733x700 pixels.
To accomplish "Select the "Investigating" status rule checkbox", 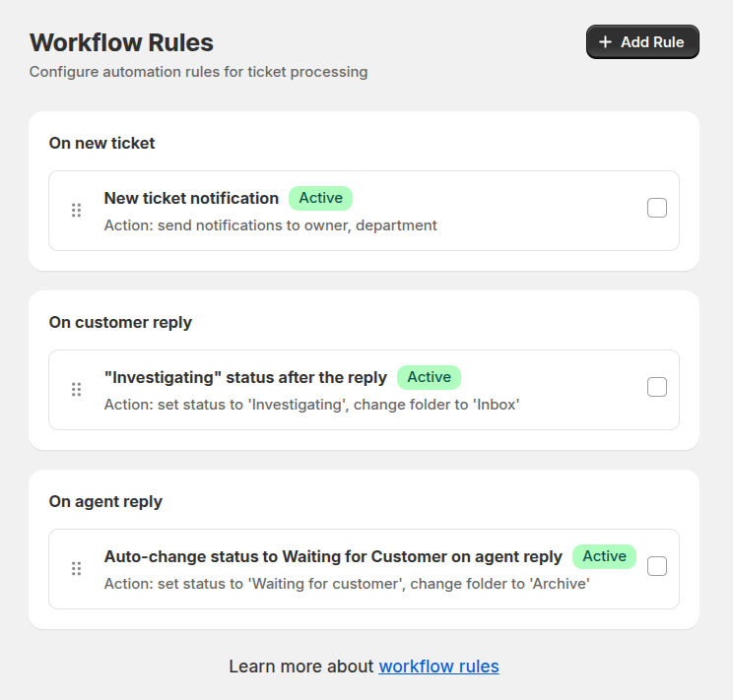I will (657, 387).
